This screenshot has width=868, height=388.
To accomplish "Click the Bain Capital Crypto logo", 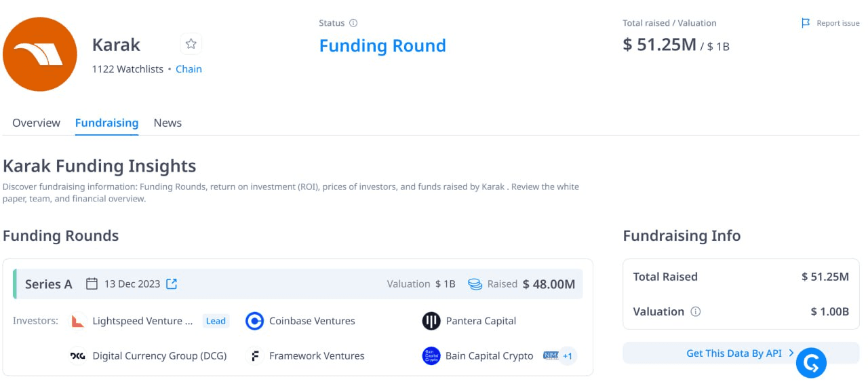I will 431,355.
